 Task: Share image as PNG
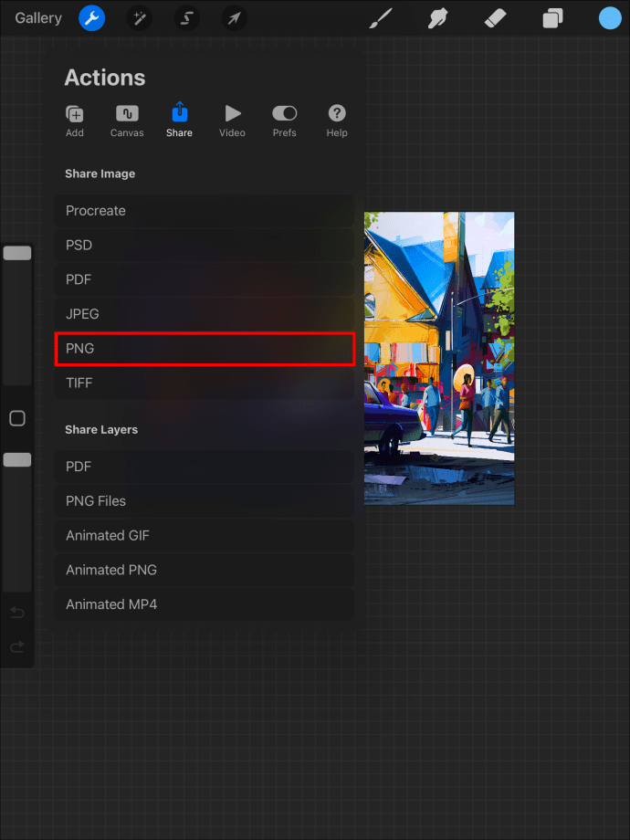(205, 348)
